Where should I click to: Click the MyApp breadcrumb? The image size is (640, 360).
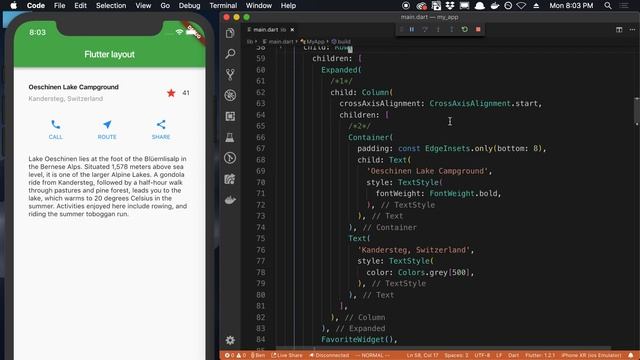pyautogui.click(x=313, y=41)
